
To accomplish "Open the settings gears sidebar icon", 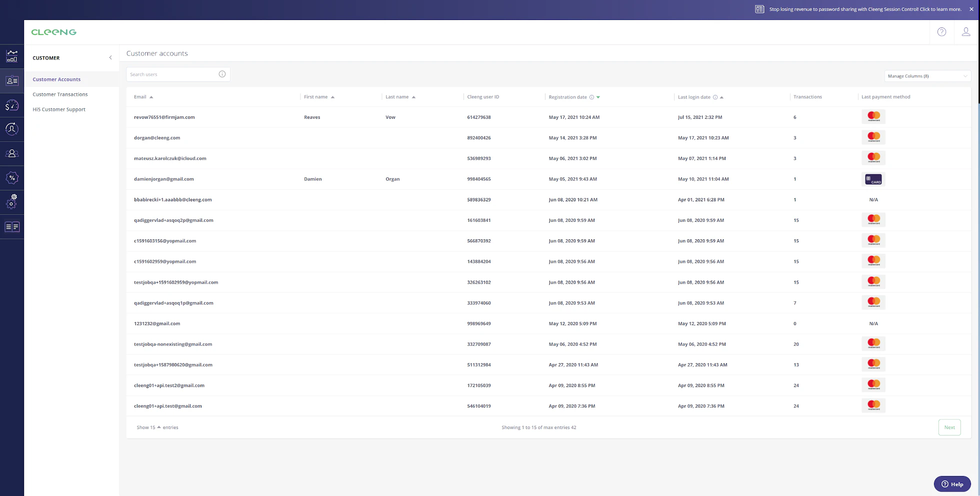I will click(x=12, y=202).
